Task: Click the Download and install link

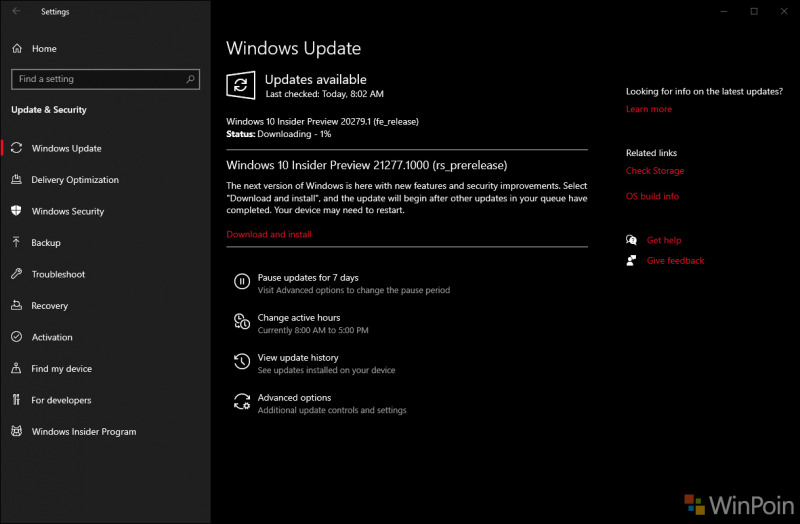Action: coord(269,234)
